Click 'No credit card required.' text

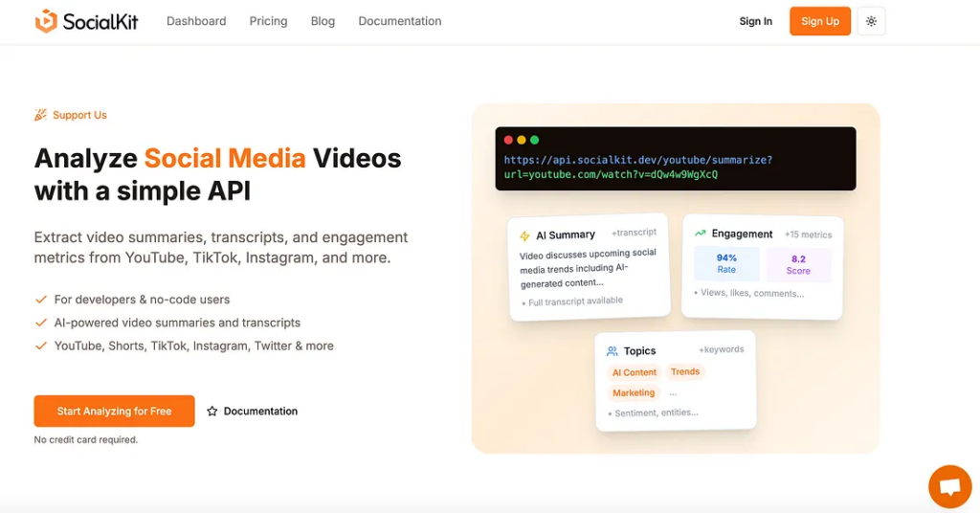click(x=85, y=440)
